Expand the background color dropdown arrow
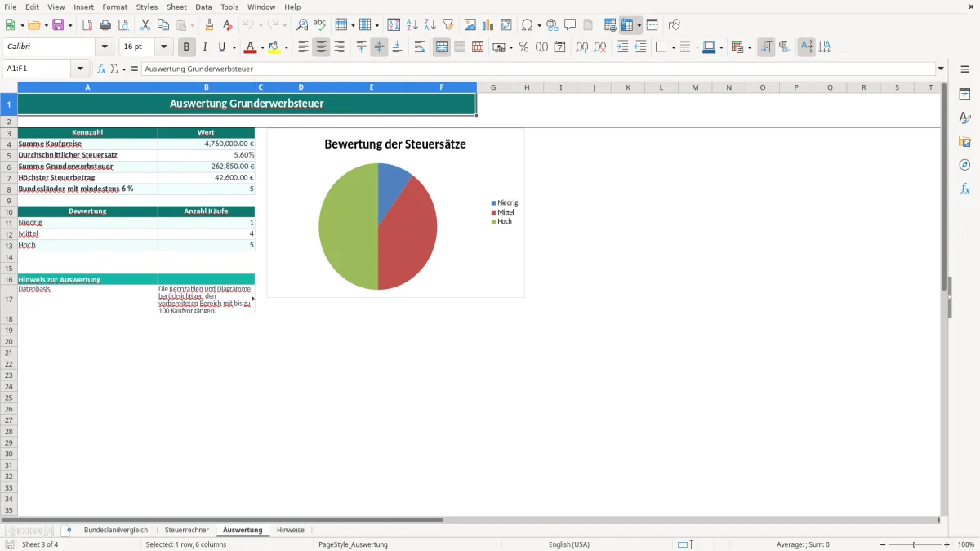 click(287, 47)
